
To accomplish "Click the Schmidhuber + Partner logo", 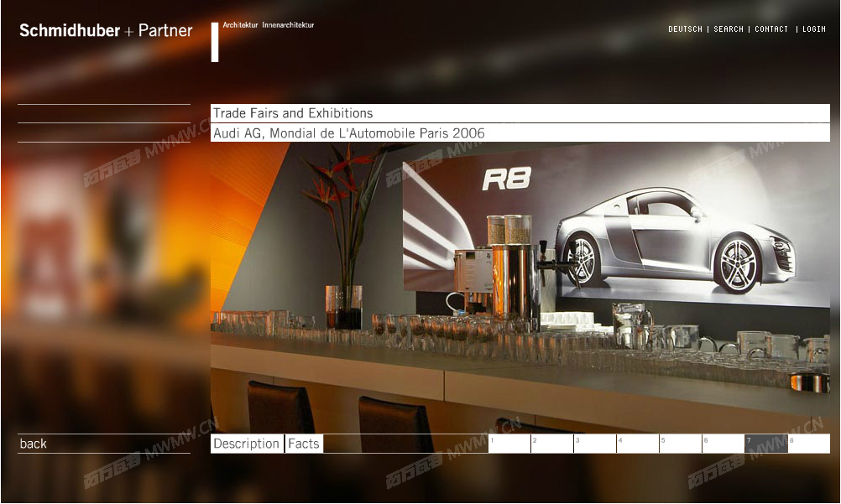I will [x=106, y=30].
